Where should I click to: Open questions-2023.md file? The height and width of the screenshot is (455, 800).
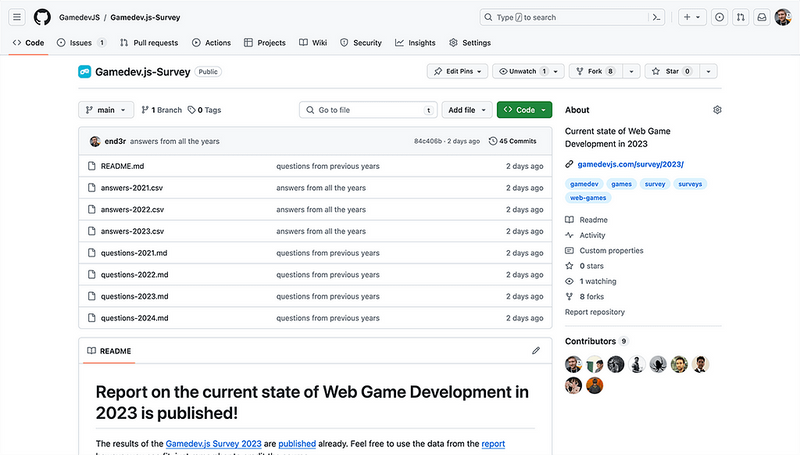pyautogui.click(x=134, y=296)
